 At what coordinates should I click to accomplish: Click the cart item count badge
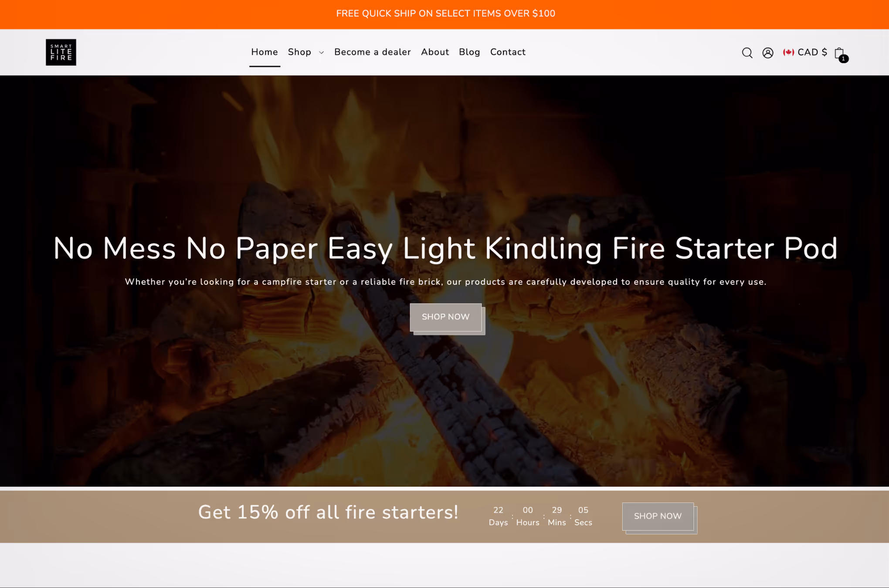click(844, 58)
